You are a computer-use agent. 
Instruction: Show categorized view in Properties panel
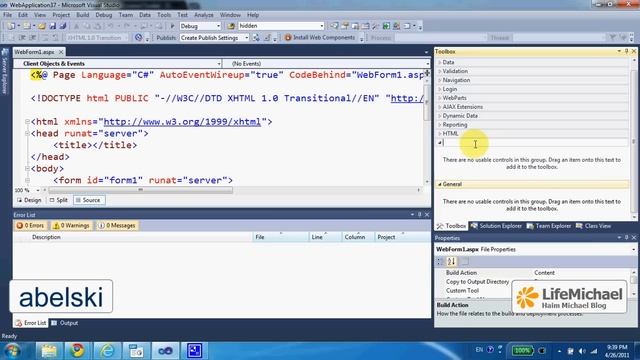pyautogui.click(x=440, y=261)
